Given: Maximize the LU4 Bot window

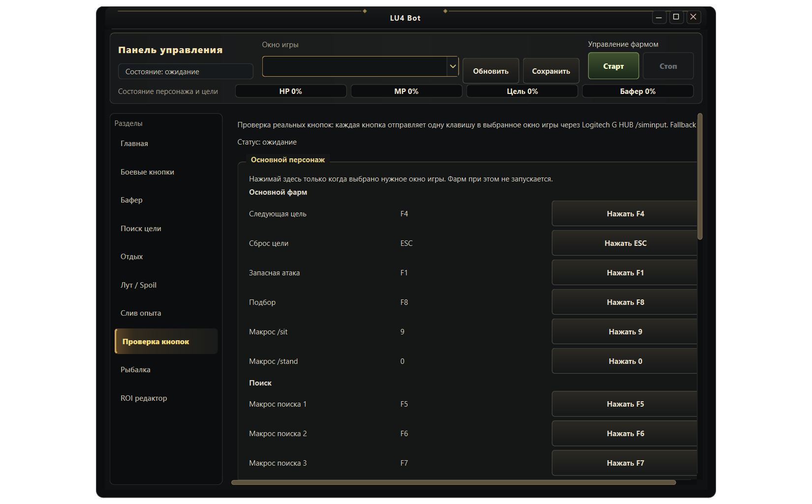Looking at the screenshot, I should point(676,17).
